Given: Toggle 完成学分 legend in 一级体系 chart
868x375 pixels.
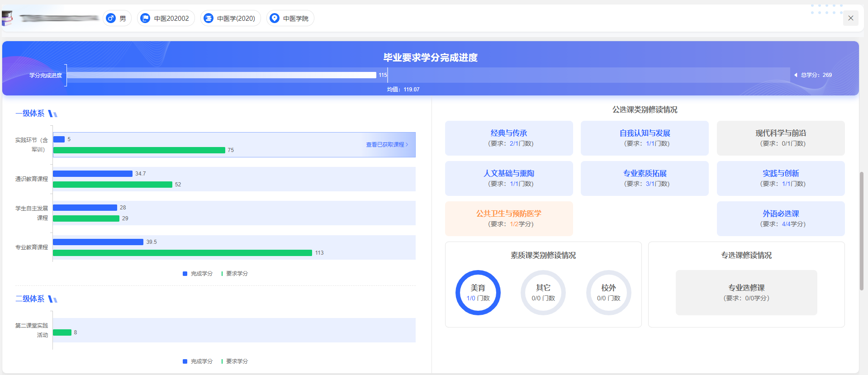Looking at the screenshot, I should click(197, 274).
